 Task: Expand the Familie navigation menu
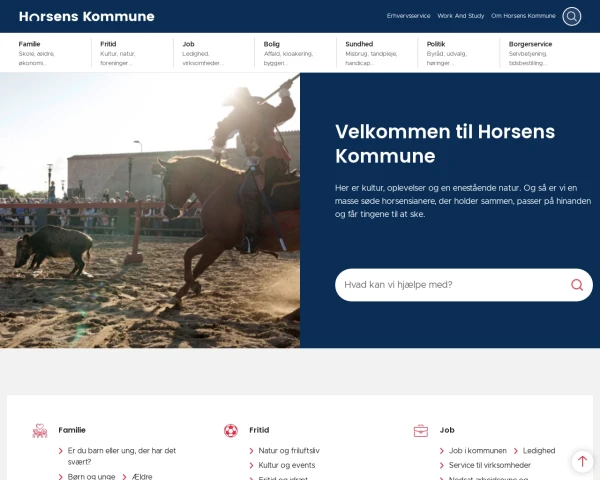click(x=51, y=53)
